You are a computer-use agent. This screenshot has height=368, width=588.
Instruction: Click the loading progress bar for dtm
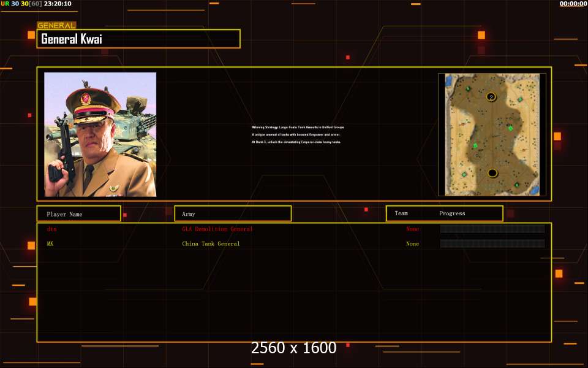point(492,229)
